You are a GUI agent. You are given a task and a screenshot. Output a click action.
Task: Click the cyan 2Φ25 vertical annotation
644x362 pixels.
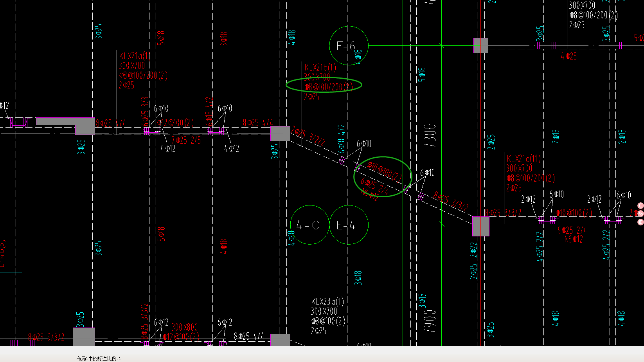point(491,142)
